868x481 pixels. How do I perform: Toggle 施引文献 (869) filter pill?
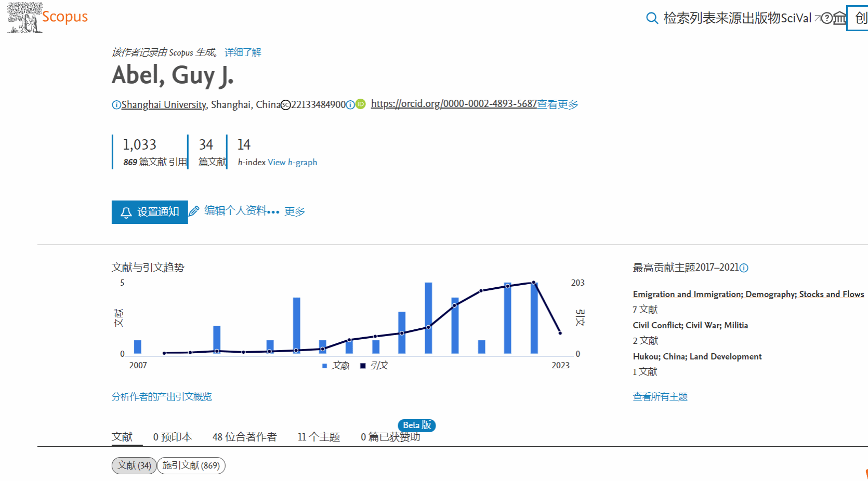coord(191,465)
